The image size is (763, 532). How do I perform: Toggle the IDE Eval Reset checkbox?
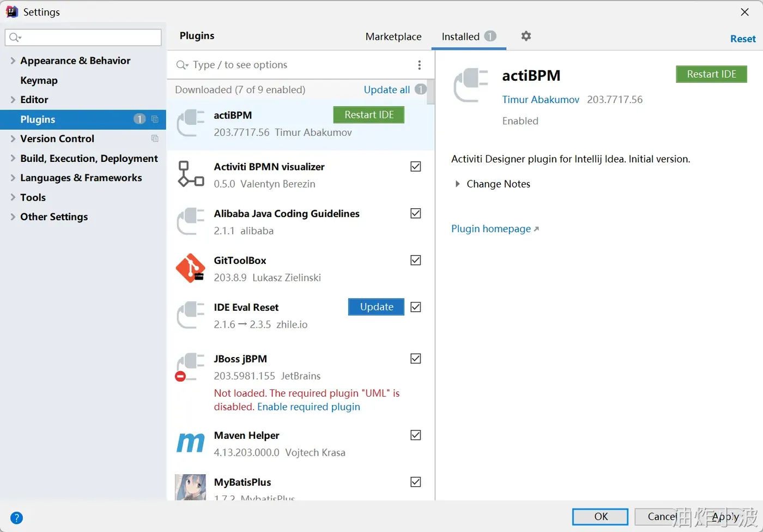click(416, 307)
